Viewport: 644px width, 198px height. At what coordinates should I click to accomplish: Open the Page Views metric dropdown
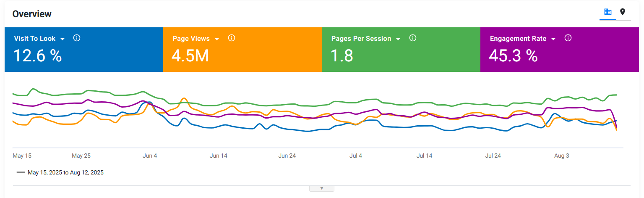click(217, 39)
